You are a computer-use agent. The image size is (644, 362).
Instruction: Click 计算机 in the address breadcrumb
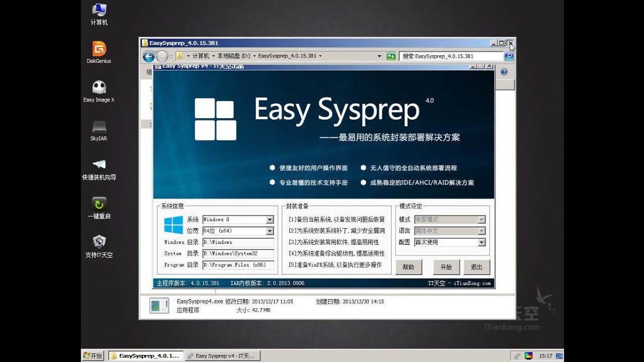(200, 56)
